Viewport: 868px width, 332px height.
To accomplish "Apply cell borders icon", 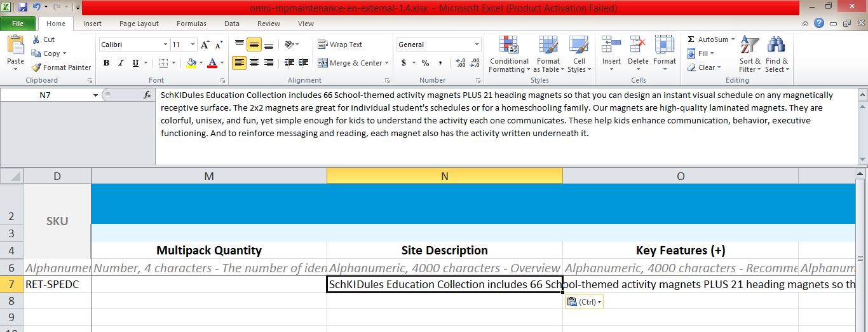I will click(x=163, y=63).
